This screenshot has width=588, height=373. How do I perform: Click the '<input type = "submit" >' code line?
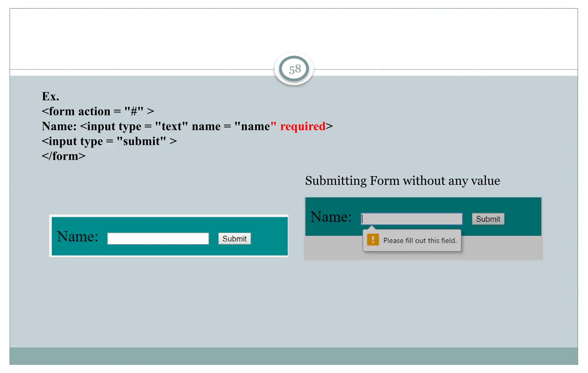pos(109,141)
